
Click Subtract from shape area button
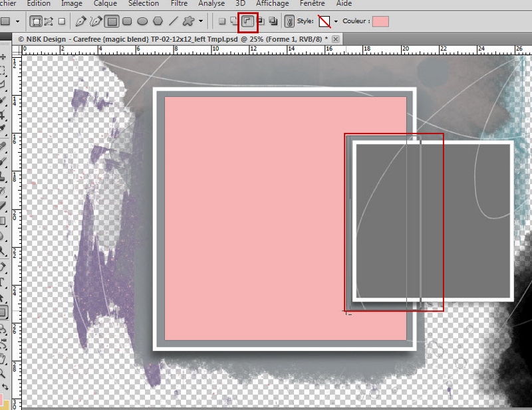point(247,21)
